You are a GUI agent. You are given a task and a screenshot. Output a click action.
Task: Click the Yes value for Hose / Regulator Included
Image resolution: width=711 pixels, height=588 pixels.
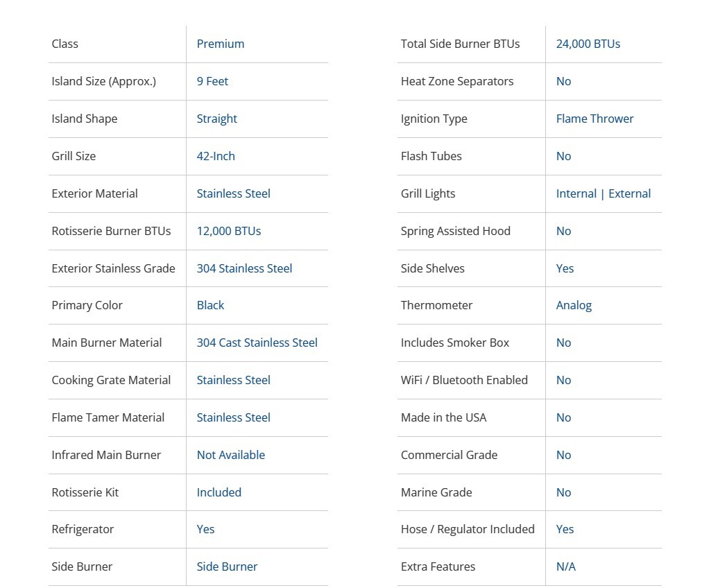[565, 529]
